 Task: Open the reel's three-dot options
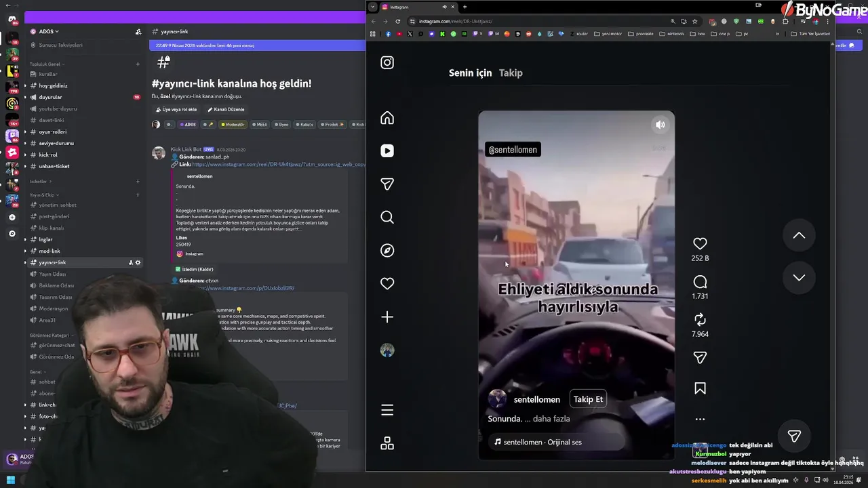pos(700,420)
